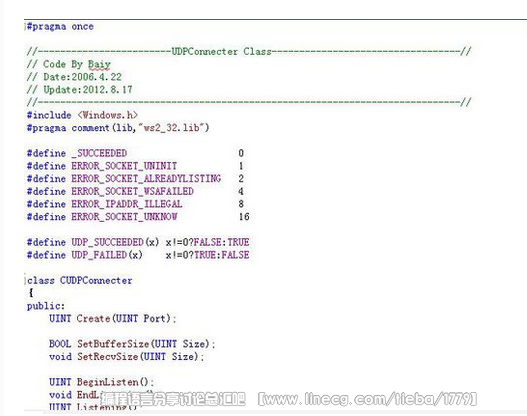Click the '#pragma once' line
This screenshot has height=416, width=527.
coord(60,27)
